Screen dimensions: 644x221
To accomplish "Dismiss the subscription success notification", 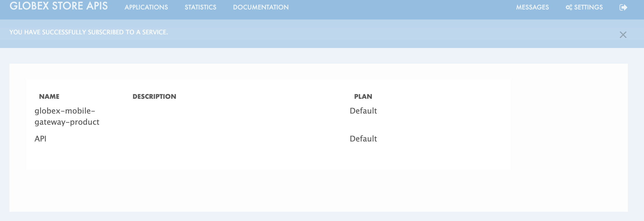I will click(623, 35).
